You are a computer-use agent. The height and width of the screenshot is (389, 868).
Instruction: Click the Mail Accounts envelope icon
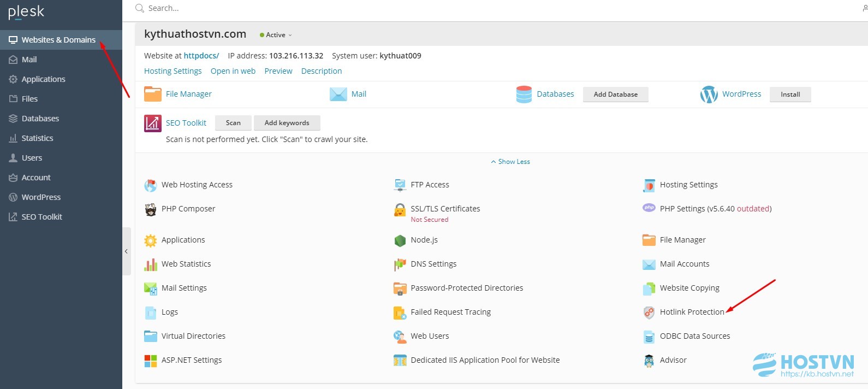[649, 264]
